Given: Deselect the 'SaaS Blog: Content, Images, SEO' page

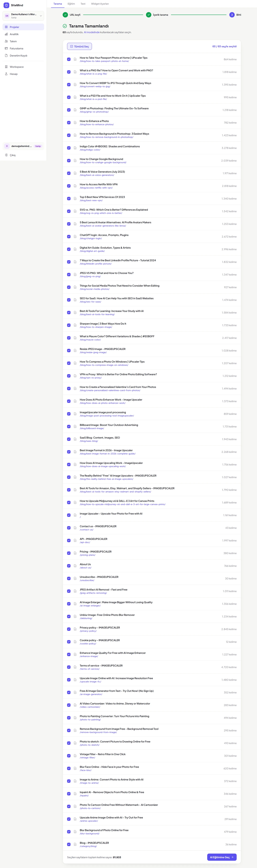Looking at the screenshot, I should point(69,439).
